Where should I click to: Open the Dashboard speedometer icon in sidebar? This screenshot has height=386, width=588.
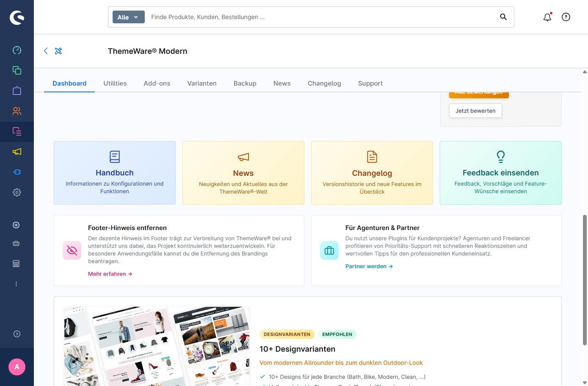17,50
